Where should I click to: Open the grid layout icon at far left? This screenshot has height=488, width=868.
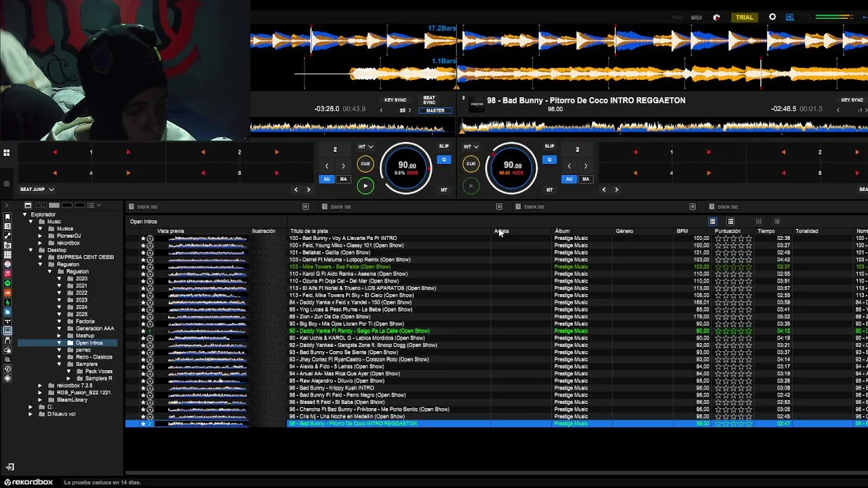[6, 153]
